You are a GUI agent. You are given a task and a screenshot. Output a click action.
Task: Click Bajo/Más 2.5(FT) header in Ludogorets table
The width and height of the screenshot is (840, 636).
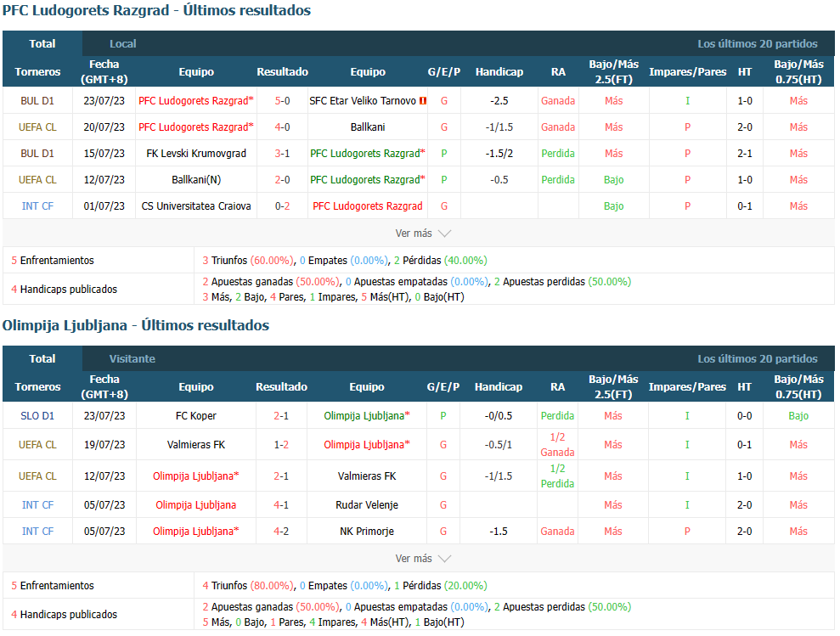614,72
